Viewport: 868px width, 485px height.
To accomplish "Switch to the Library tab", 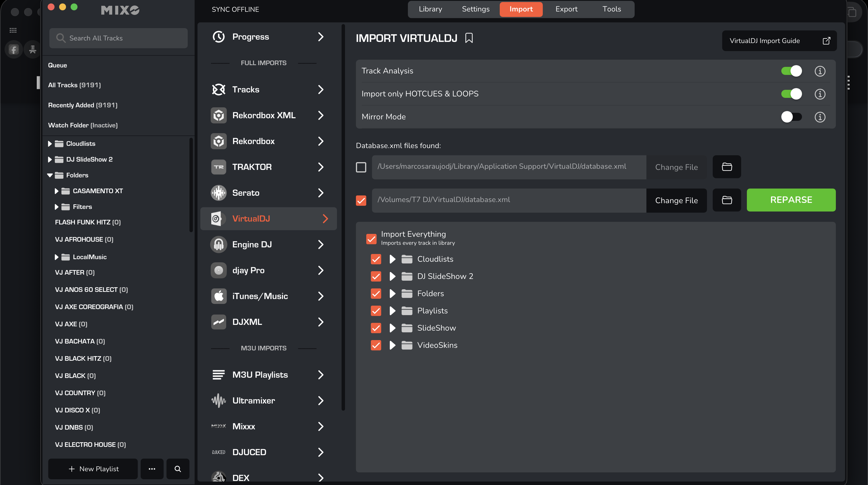I will point(430,9).
